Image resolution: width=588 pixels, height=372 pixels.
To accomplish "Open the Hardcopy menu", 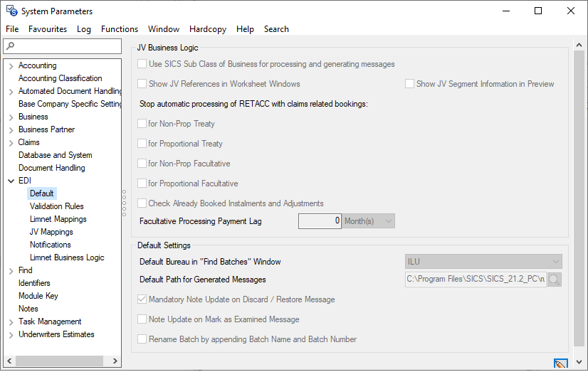I will tap(208, 29).
